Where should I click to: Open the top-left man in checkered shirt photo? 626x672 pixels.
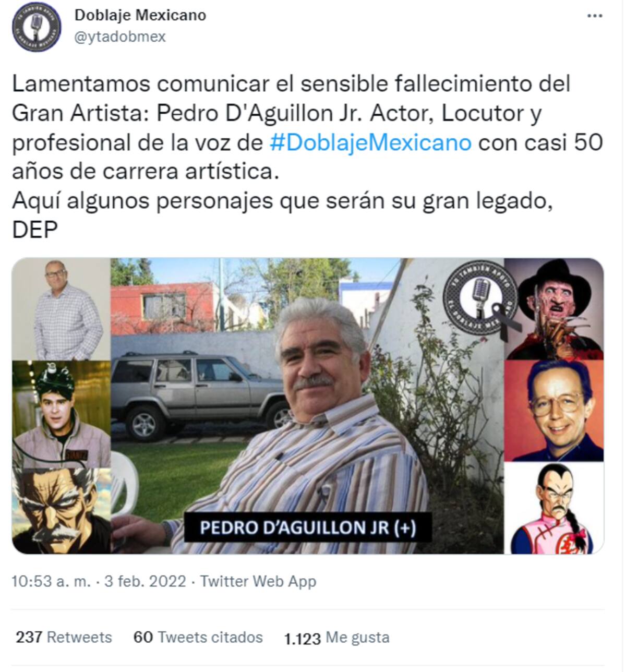(x=61, y=309)
